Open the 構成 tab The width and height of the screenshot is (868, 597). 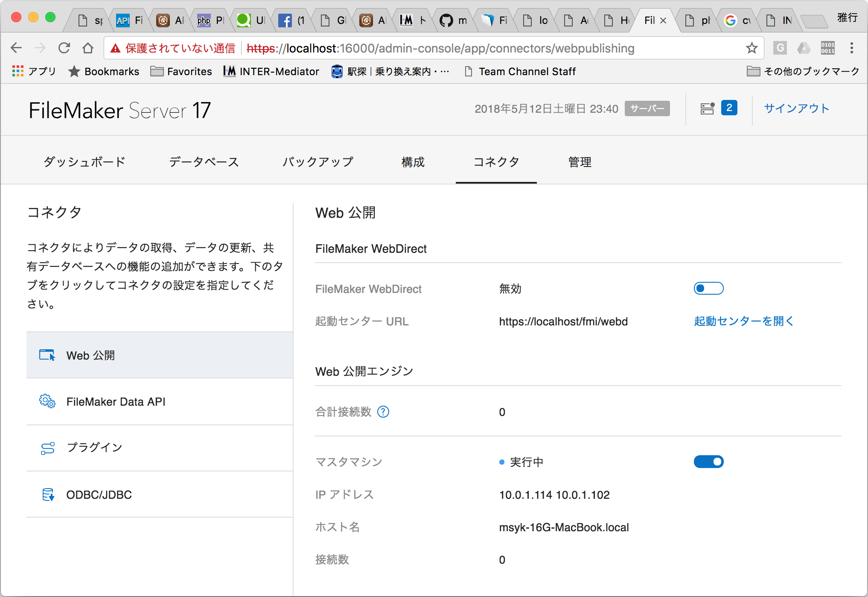click(x=413, y=162)
